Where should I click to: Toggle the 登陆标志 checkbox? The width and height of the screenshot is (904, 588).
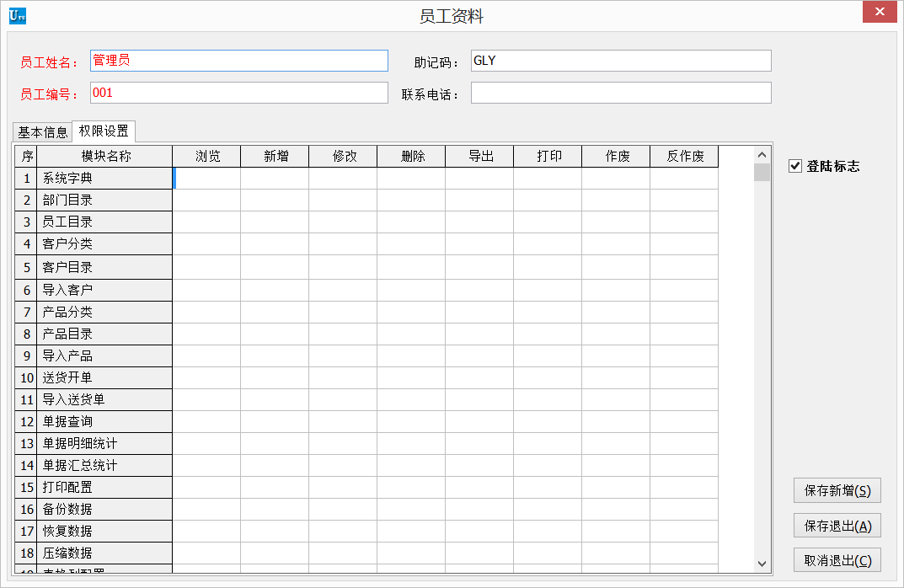click(794, 166)
